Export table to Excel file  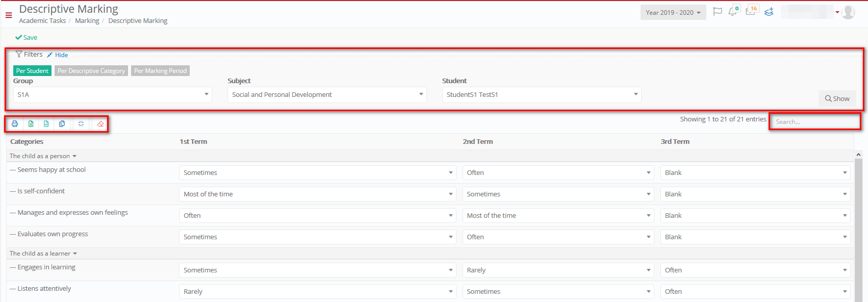coord(31,124)
